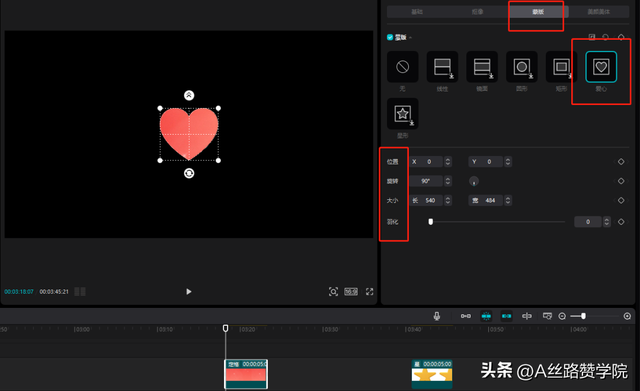Image resolution: width=640 pixels, height=391 pixels.
Task: Pick the rectangle mask shape
Action: pyautogui.click(x=561, y=67)
